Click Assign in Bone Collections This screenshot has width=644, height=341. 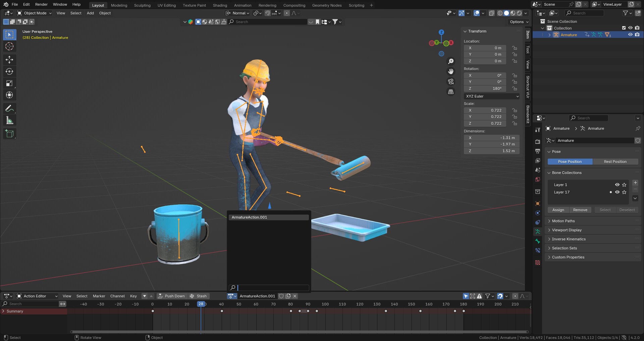558,210
